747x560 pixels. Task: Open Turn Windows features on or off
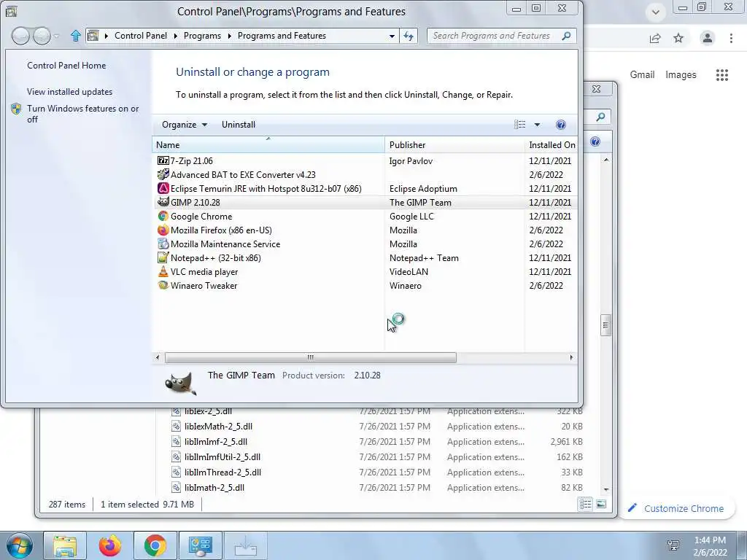83,114
